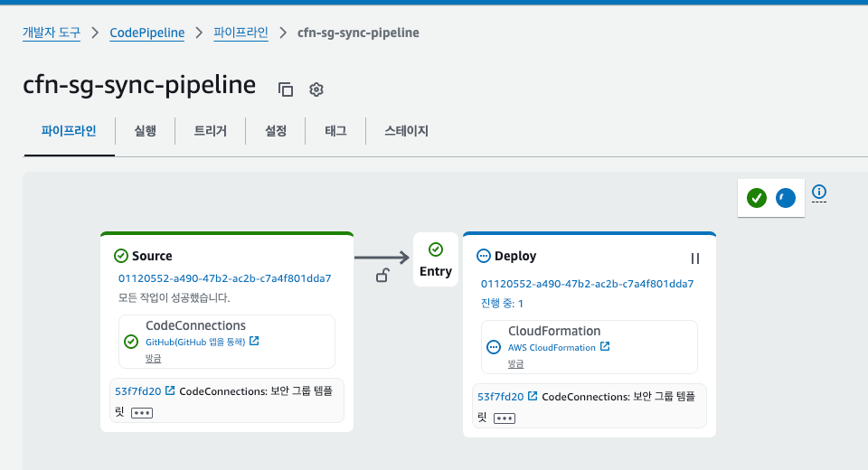Click 진행 중: 1 status text
This screenshot has width=868, height=470.
(502, 304)
